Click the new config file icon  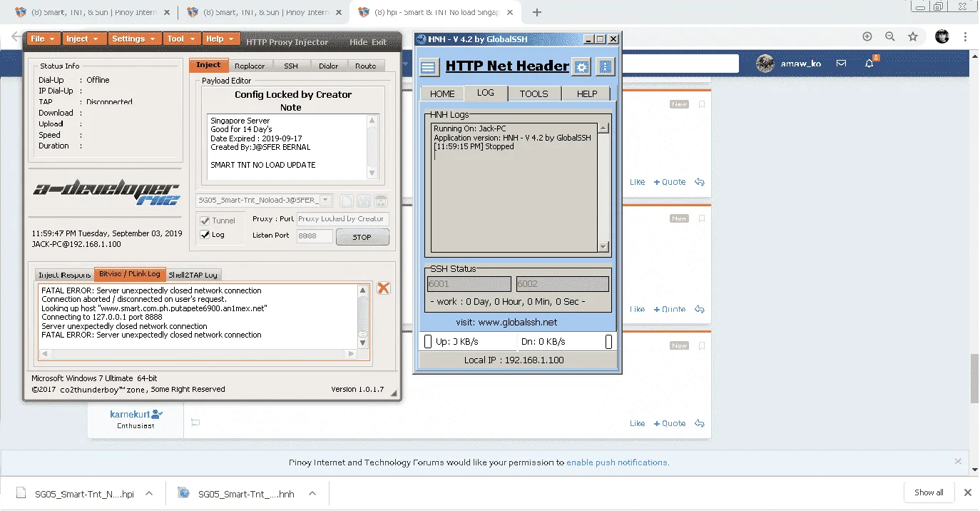point(346,201)
